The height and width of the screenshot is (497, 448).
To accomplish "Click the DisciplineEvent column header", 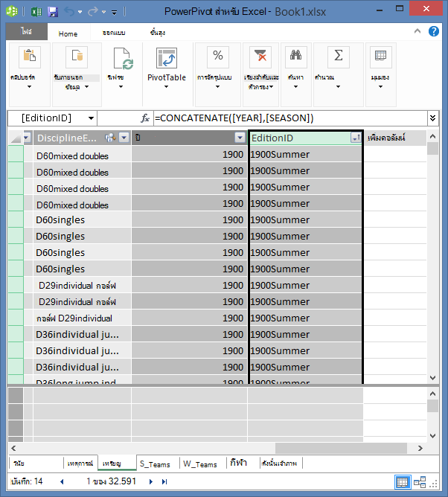I will click(66, 138).
